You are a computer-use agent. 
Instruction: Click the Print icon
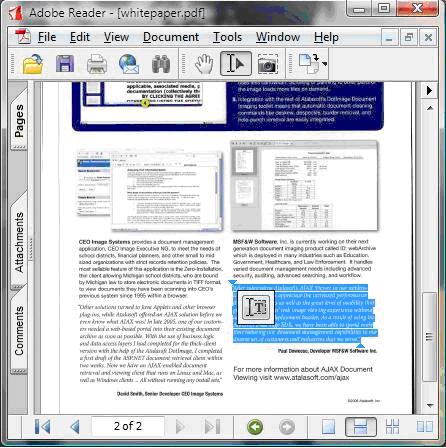click(97, 64)
